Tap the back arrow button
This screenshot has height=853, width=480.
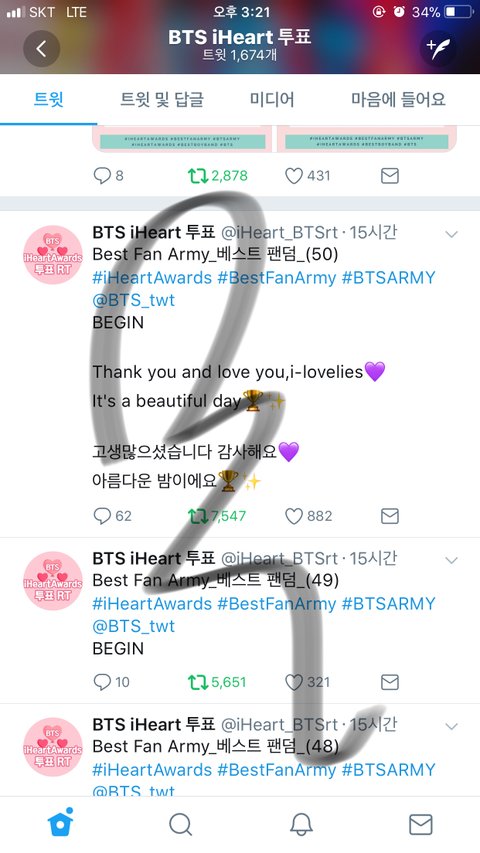[x=41, y=48]
